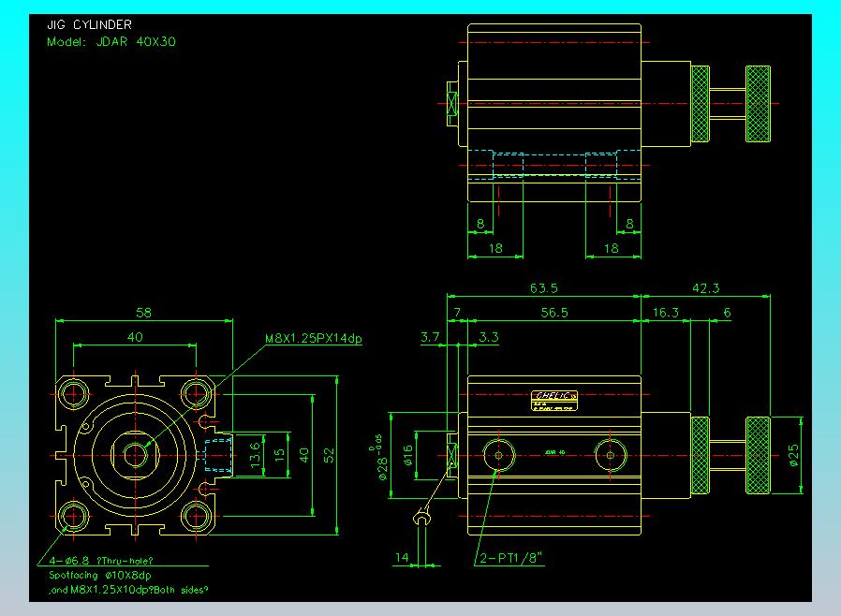This screenshot has width=841, height=616.
Task: Select the 'and M8X1.25X10dp?Both sides?' note line
Action: [x=128, y=590]
